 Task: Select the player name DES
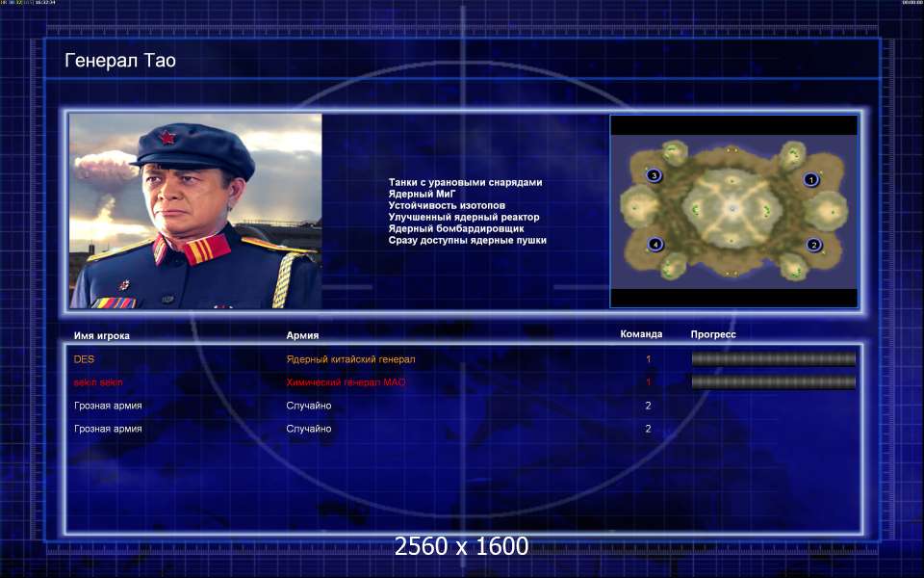(x=85, y=359)
